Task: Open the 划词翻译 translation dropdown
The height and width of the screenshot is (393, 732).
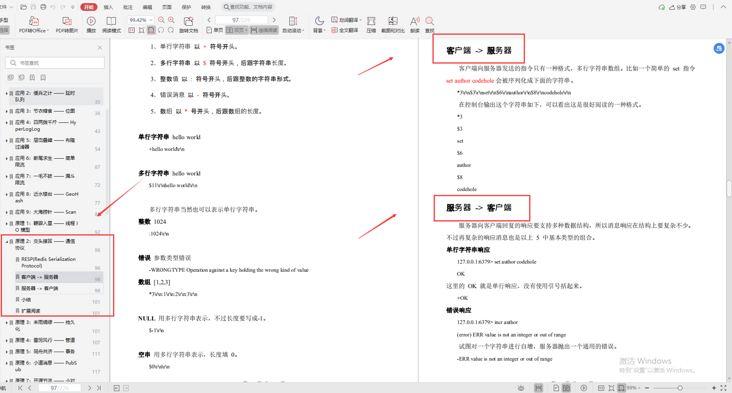Action: coord(347,20)
